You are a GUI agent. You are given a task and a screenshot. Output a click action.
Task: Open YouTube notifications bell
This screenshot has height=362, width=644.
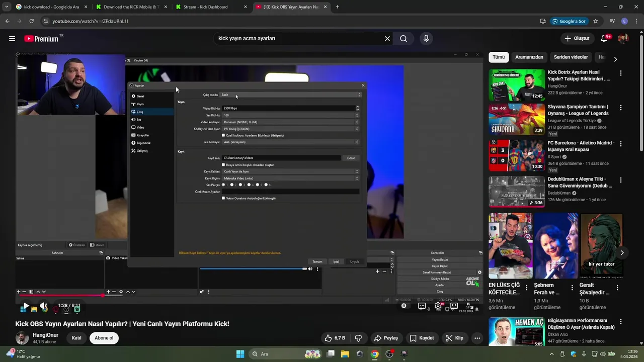pos(605,39)
